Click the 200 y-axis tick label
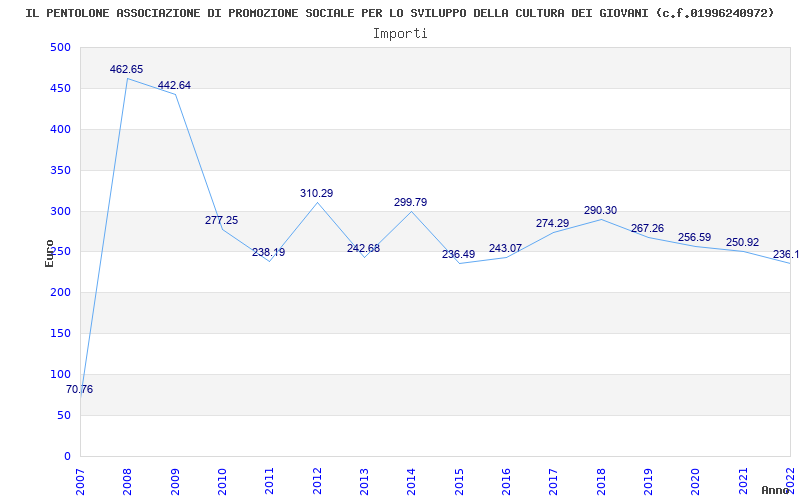This screenshot has height=500, width=800. (x=60, y=293)
